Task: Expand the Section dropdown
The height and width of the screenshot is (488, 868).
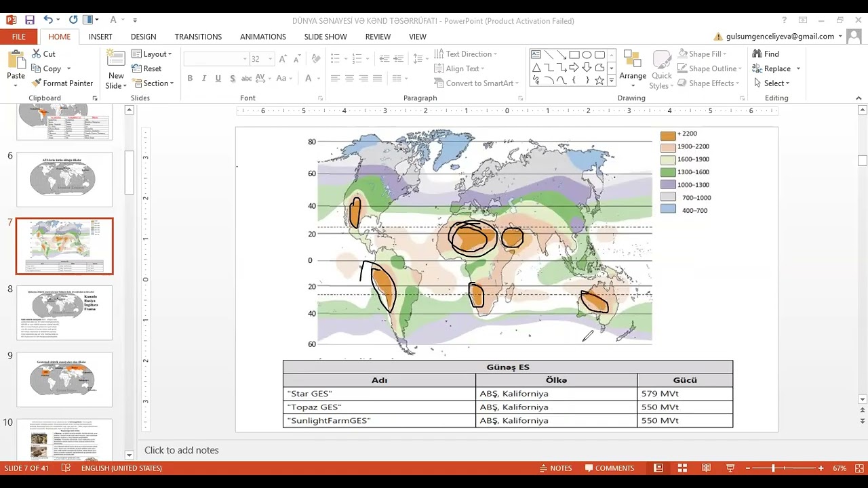Action: [153, 83]
